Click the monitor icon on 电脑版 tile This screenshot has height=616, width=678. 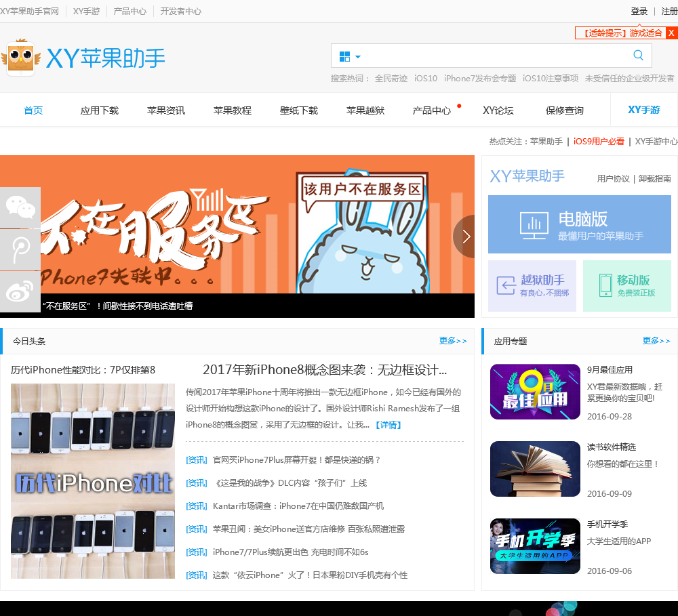pyautogui.click(x=534, y=225)
